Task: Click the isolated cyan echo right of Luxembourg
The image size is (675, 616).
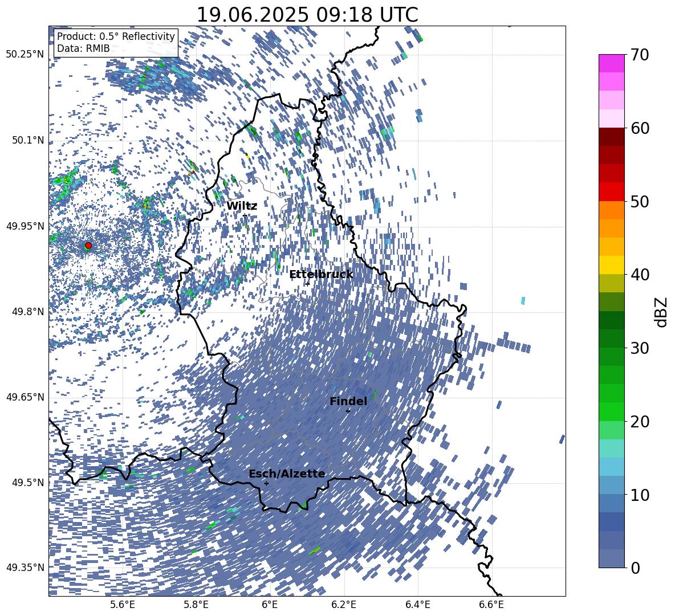Action: click(523, 301)
